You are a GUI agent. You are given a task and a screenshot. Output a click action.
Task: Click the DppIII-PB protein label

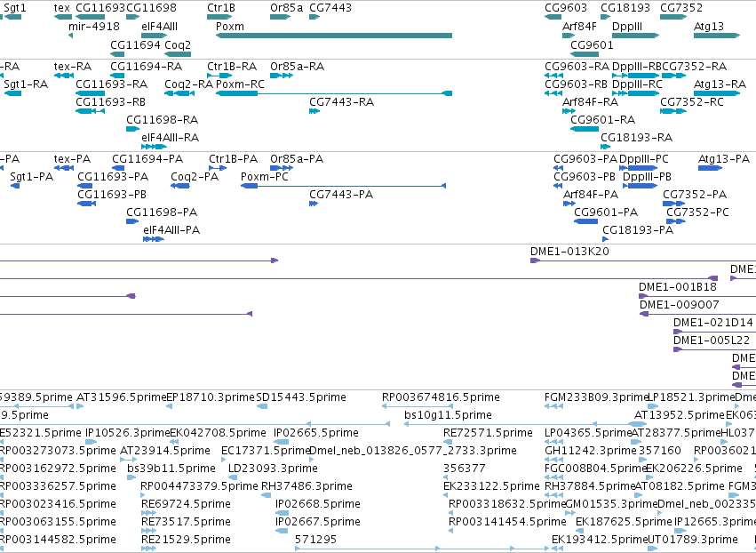pyautogui.click(x=647, y=177)
